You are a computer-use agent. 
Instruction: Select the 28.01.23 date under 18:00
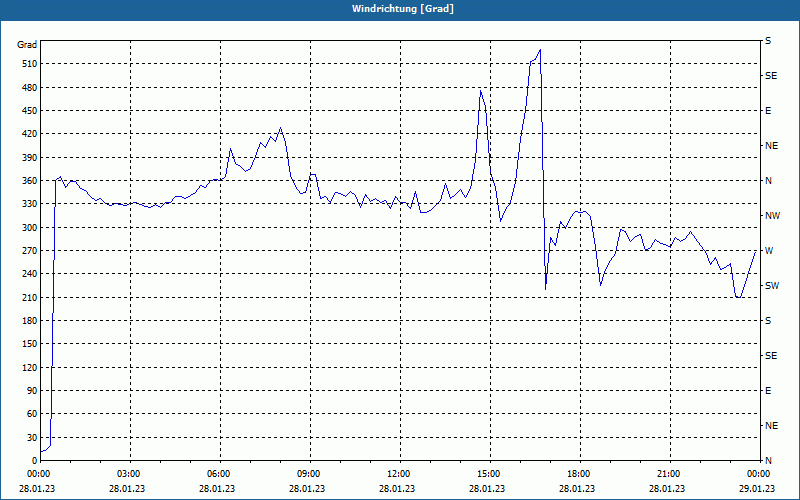[577, 489]
